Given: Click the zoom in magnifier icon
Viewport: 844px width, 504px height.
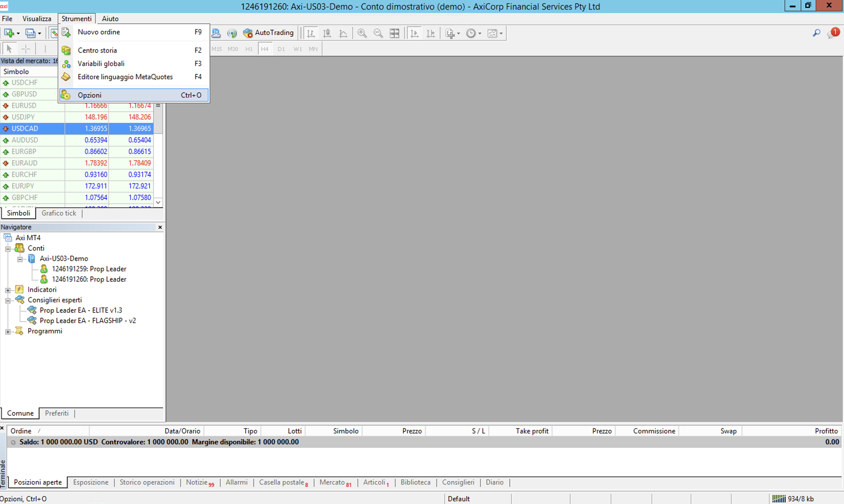Looking at the screenshot, I should click(362, 33).
